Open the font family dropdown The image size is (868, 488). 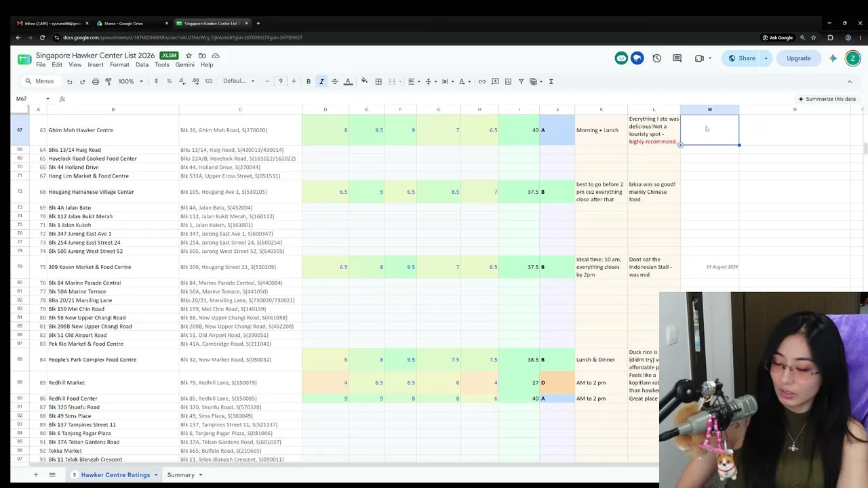239,81
